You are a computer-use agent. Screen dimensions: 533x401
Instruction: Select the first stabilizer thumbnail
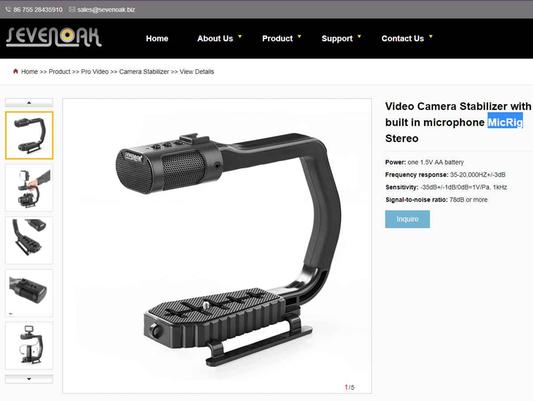(29, 135)
